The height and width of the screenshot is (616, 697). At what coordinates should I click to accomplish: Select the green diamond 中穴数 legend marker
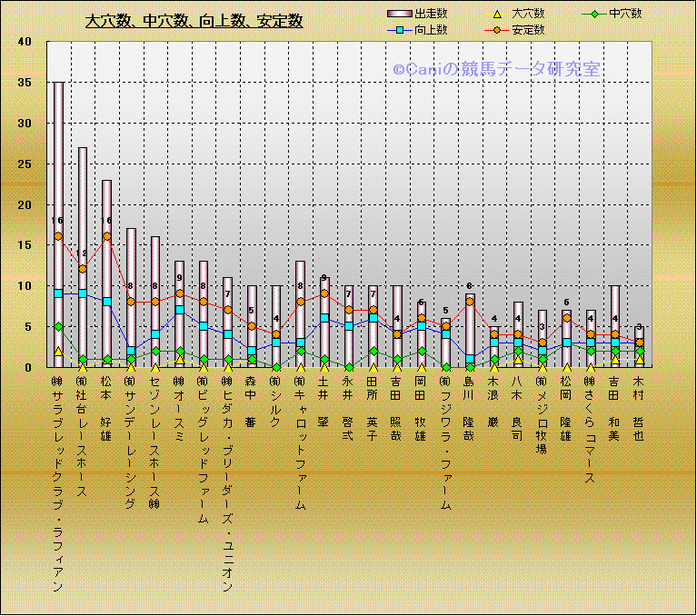[593, 14]
